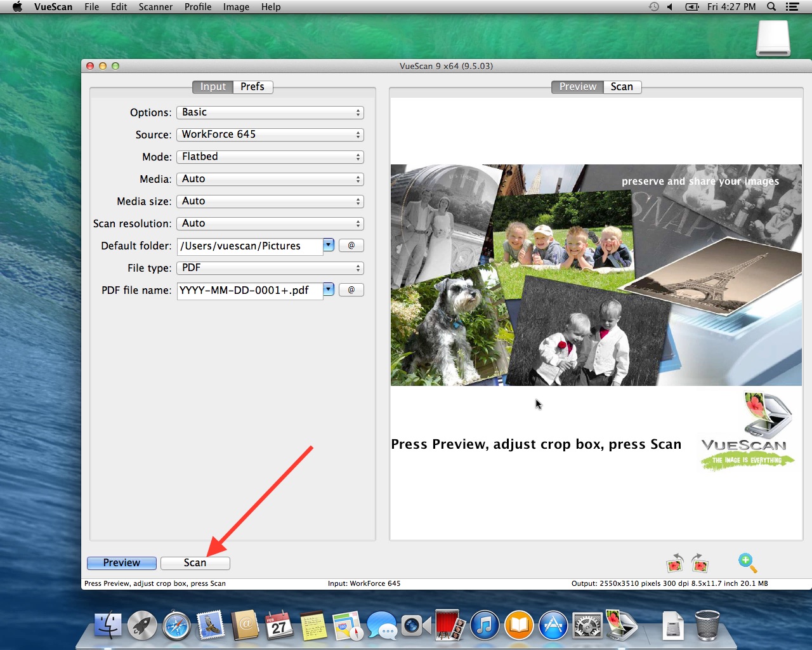Click the PDF file name text field
The image size is (812, 650).
tap(249, 290)
